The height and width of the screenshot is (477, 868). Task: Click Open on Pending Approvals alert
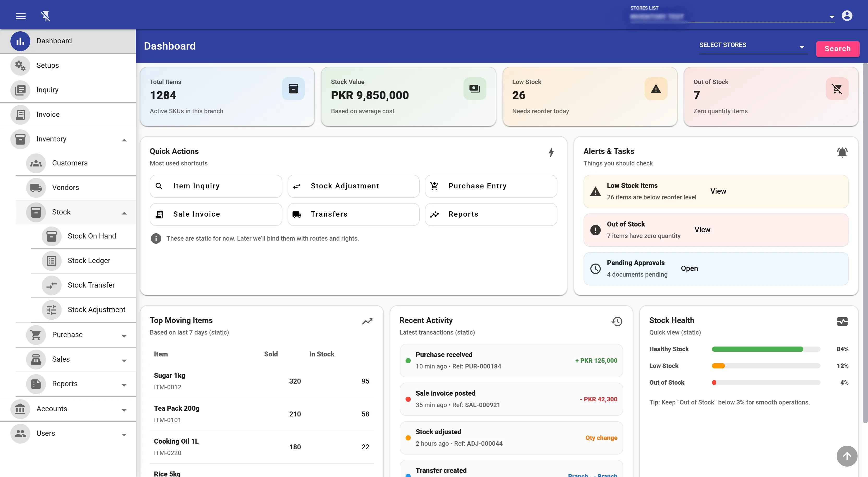tap(689, 269)
